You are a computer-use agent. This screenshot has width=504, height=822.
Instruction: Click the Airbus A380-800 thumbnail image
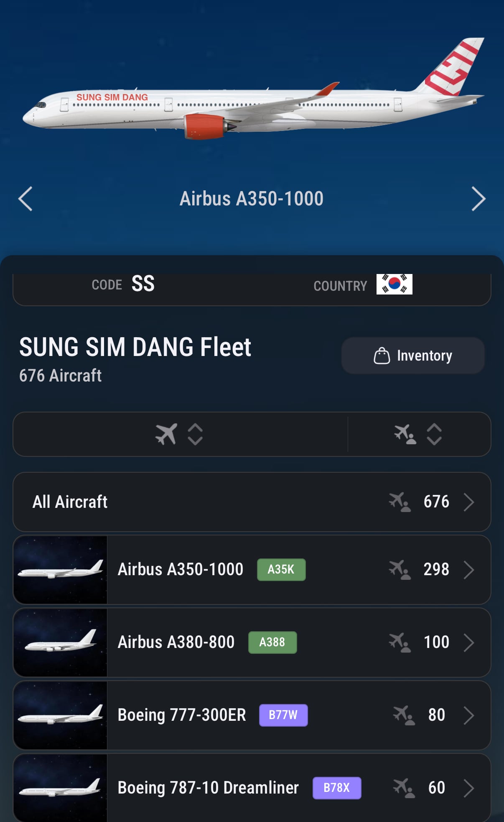click(x=60, y=642)
